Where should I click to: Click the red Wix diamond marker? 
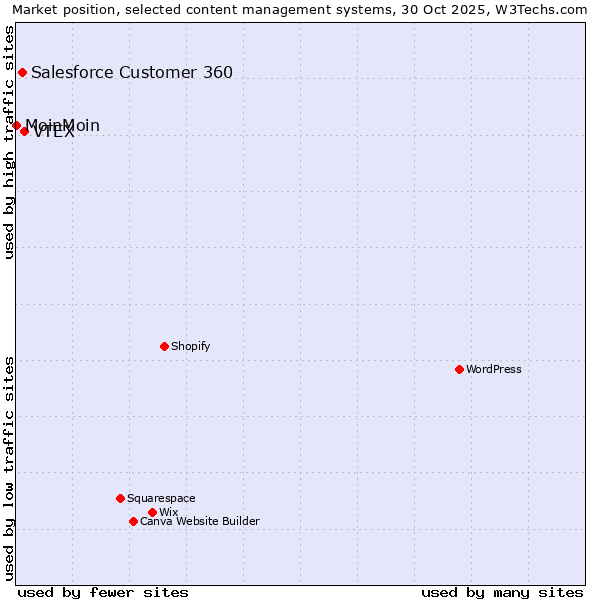coord(152,512)
